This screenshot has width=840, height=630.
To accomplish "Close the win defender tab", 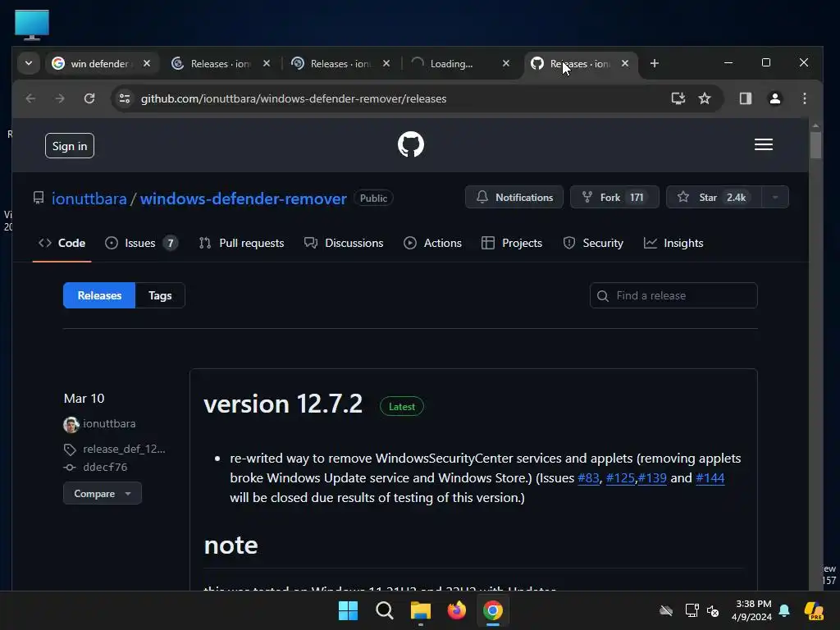I will (x=147, y=63).
